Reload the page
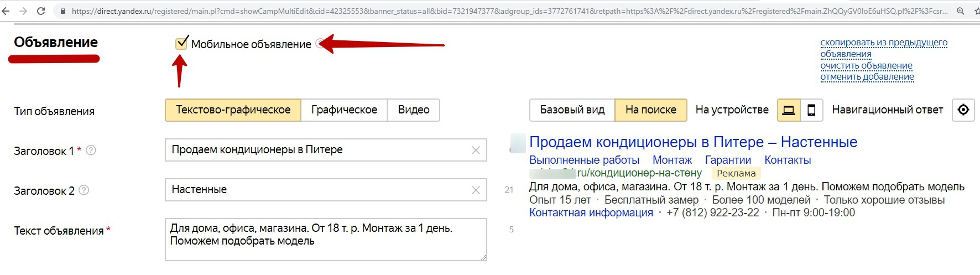This screenshot has height=275, width=980. [41, 11]
